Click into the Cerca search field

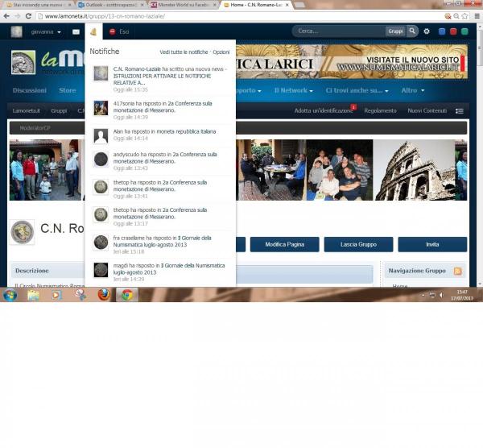coord(339,31)
